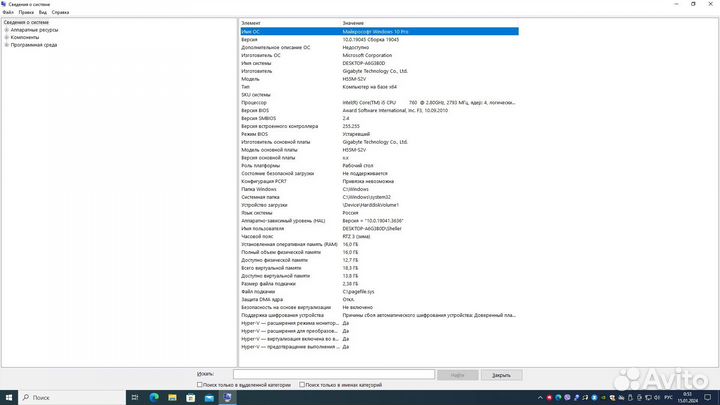Viewport: 720px width, 405px height.
Task: Select the Файл подкачки C:\pagefile.sys row
Action: (379, 292)
